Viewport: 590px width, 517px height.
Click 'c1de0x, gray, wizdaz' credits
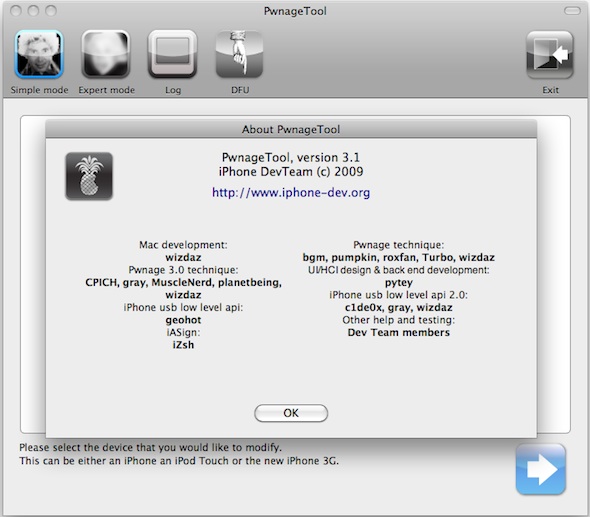pyautogui.click(x=398, y=307)
